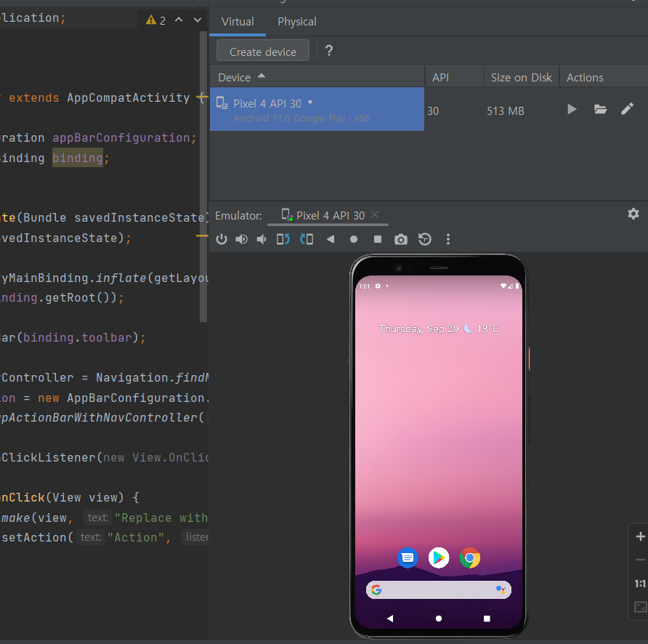Open emulator settings gear
The height and width of the screenshot is (644, 648).
click(633, 214)
